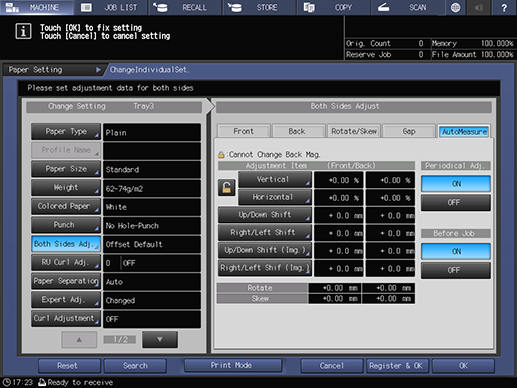Click the Paper Setting breadcrumb
The image size is (517, 388).
pos(53,70)
